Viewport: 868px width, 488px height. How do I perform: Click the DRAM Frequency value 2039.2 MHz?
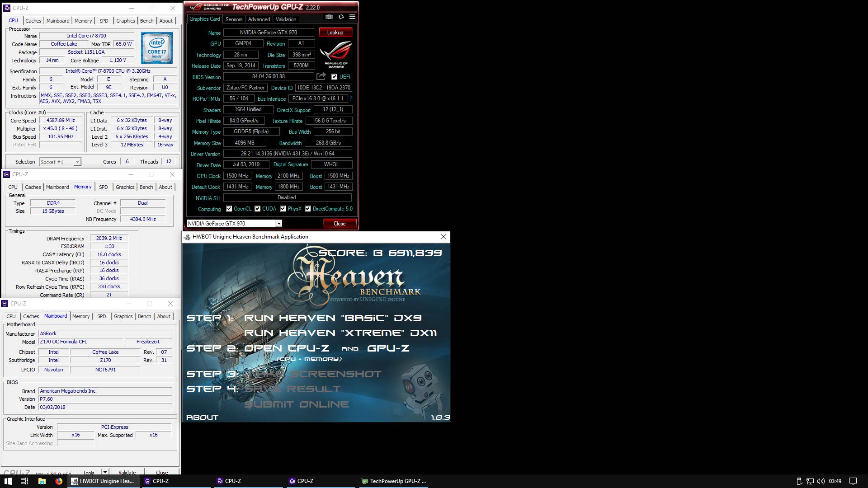[109, 239]
